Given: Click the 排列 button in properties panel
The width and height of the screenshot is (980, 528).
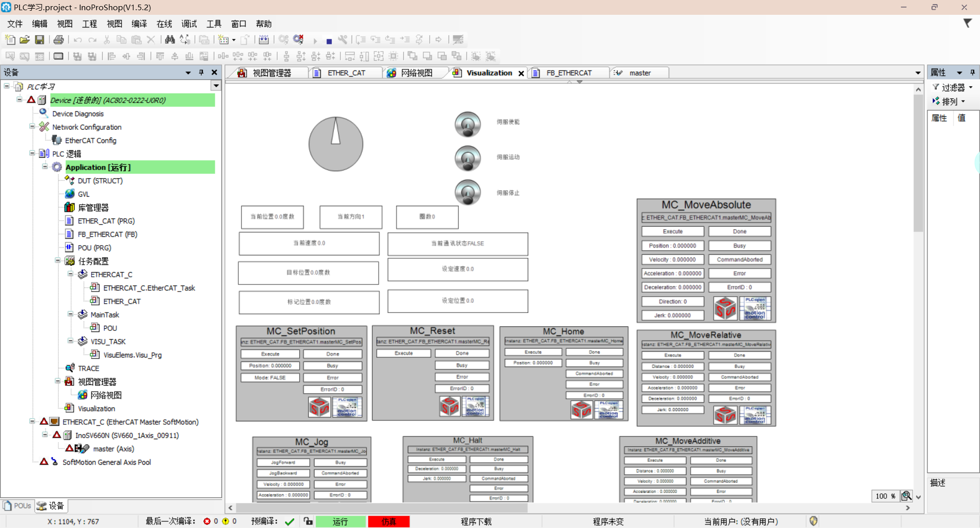Looking at the screenshot, I should click(x=949, y=101).
